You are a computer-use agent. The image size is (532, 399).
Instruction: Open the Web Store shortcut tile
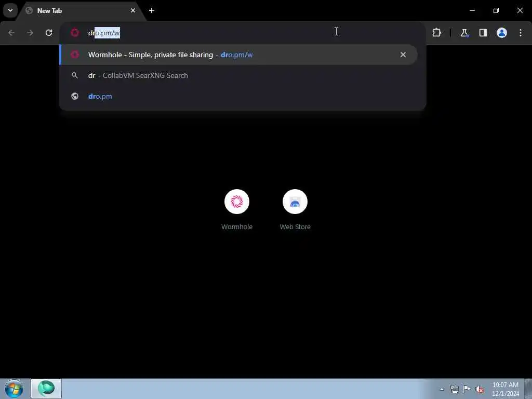[x=295, y=210]
